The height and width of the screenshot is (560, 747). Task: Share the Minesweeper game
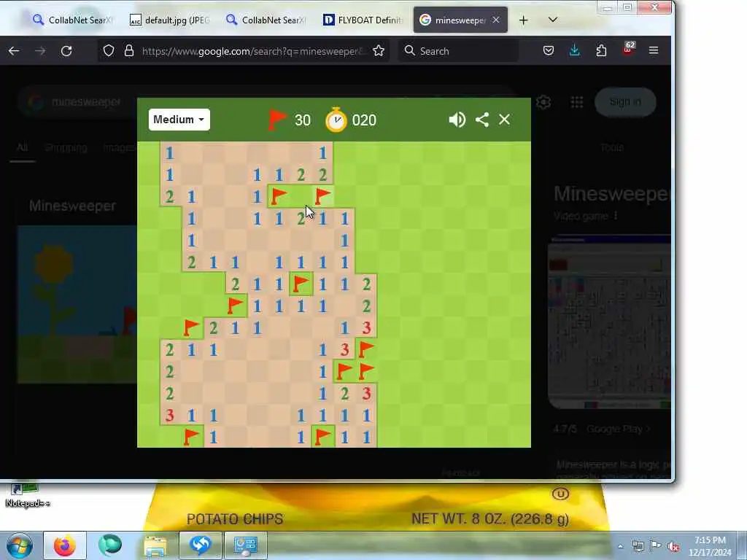(x=482, y=120)
